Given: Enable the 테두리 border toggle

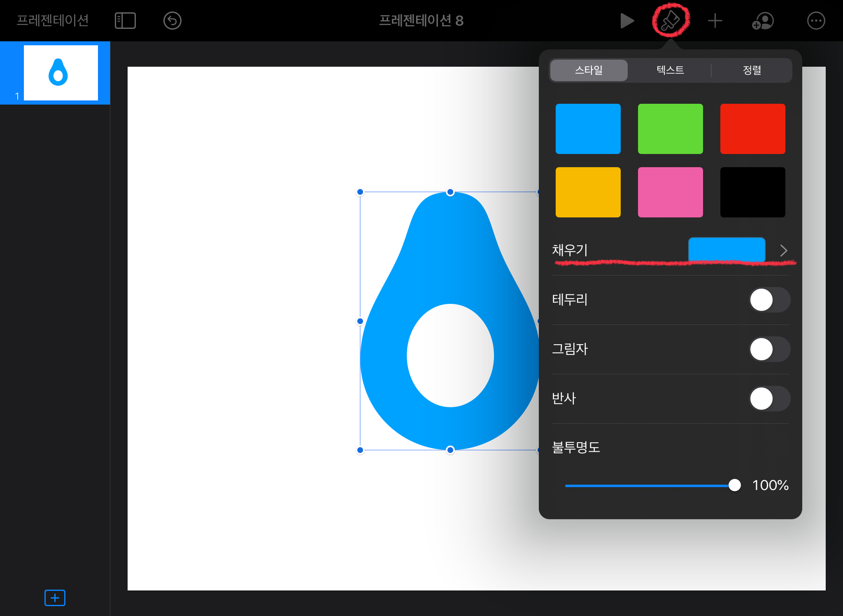Looking at the screenshot, I should (769, 300).
